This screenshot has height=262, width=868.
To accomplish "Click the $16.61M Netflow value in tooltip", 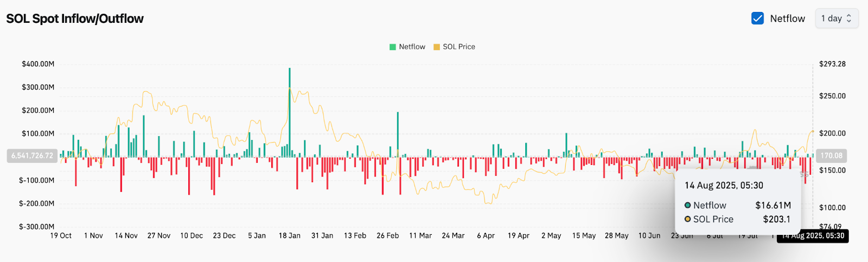I will coord(773,206).
